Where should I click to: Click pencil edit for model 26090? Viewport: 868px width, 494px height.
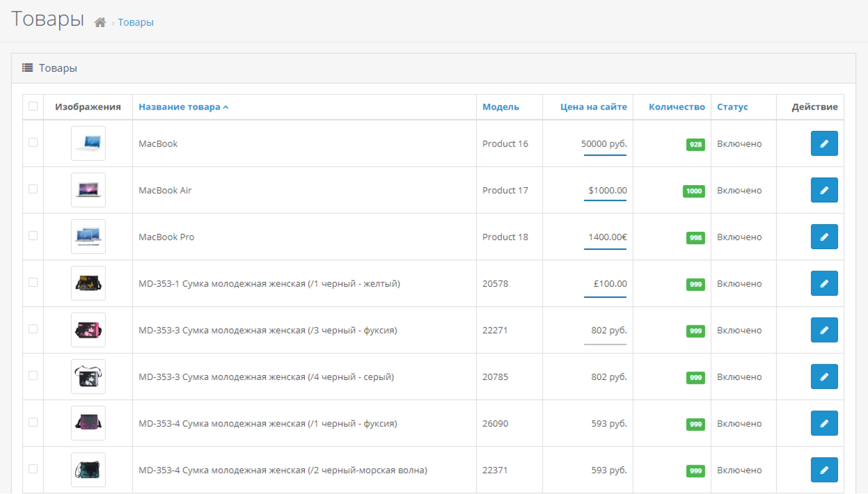pos(825,423)
